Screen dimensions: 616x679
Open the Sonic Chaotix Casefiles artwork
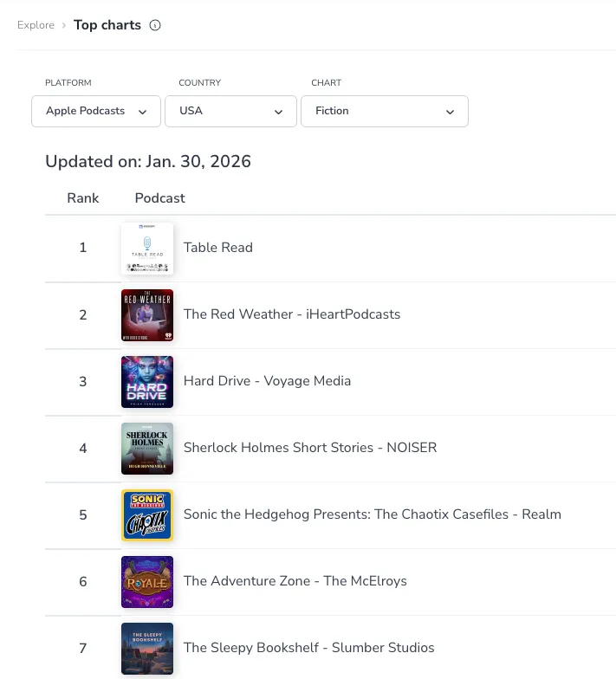(x=147, y=515)
